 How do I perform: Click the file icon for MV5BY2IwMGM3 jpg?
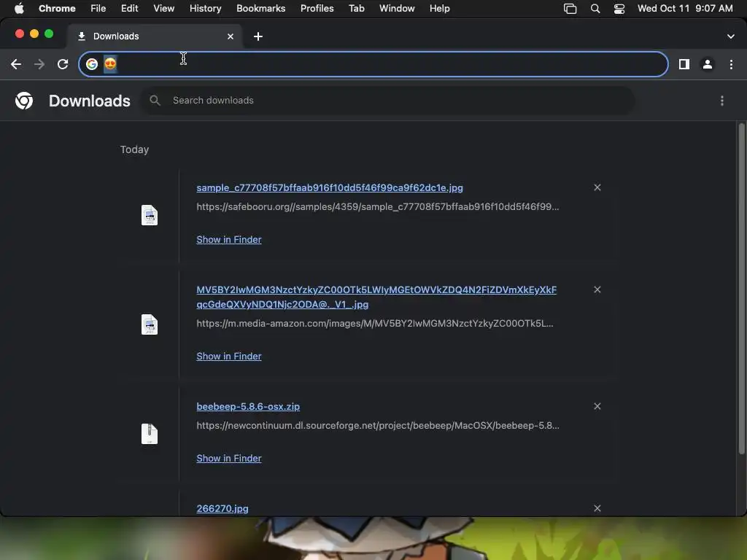pyautogui.click(x=150, y=324)
